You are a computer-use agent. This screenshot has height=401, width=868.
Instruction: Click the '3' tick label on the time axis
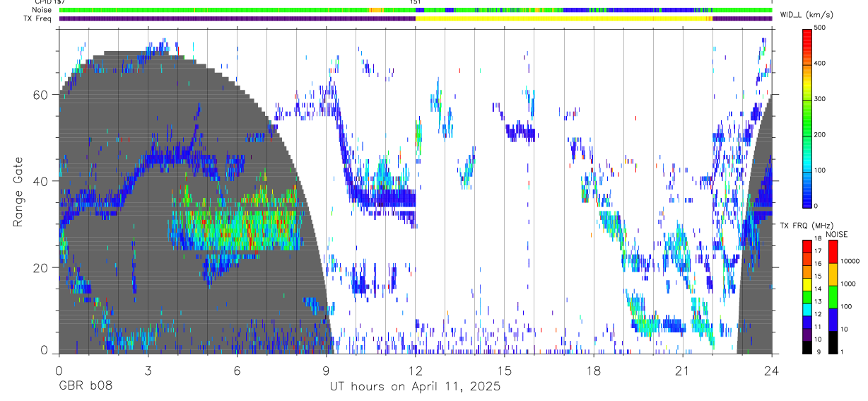point(148,371)
